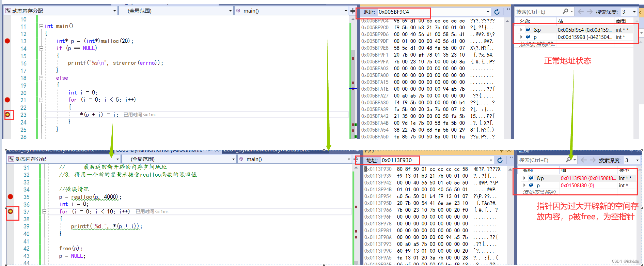
Task: Click 值 column header in watch with 0x005bf9c4
Action: coord(560,21)
